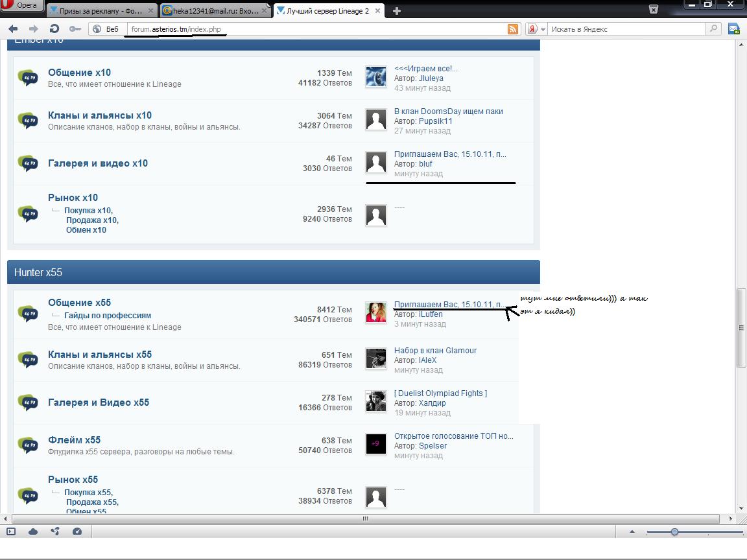Open author Jluleya's profile

[431, 78]
